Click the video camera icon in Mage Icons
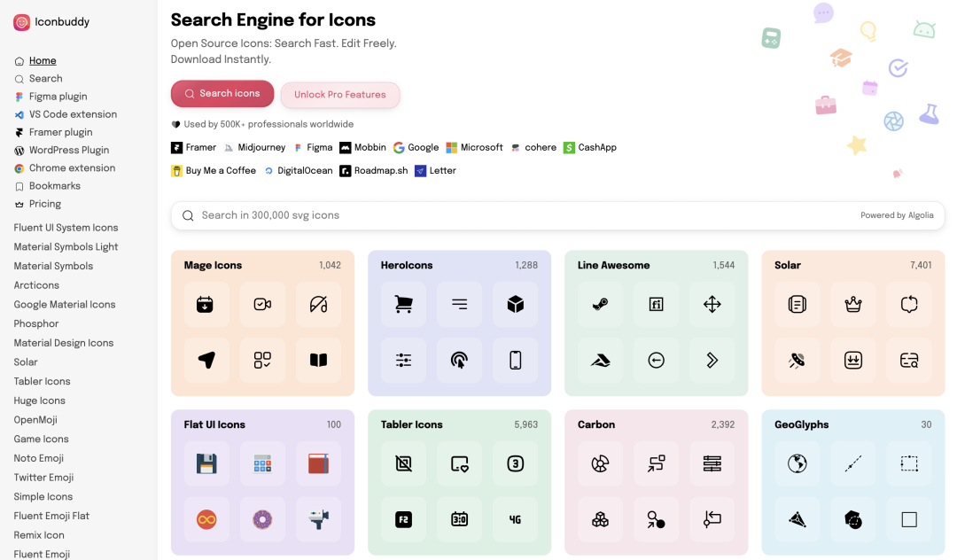 [x=262, y=304]
